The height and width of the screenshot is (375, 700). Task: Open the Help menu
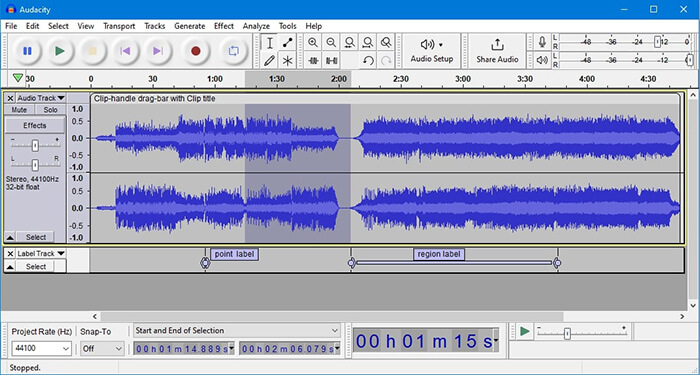point(314,26)
